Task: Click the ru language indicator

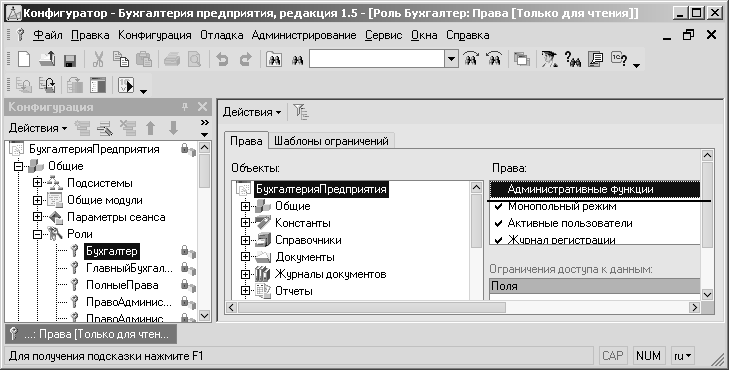Action: [x=683, y=356]
